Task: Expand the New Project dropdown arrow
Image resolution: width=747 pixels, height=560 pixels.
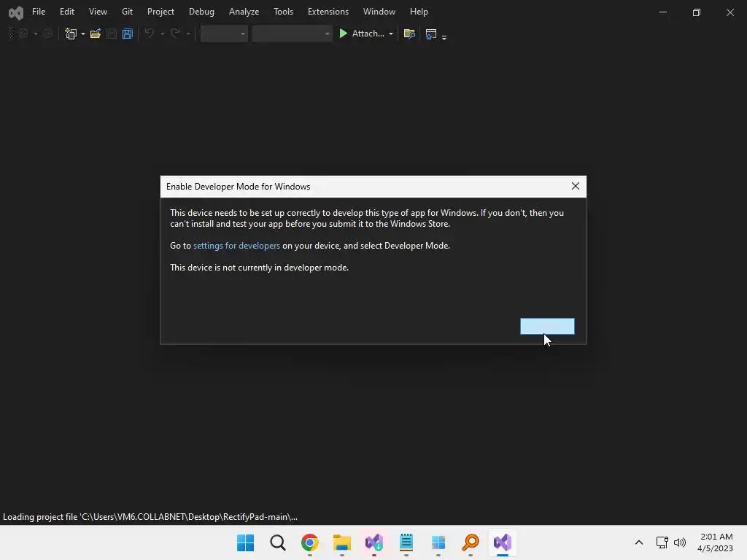Action: tap(83, 34)
